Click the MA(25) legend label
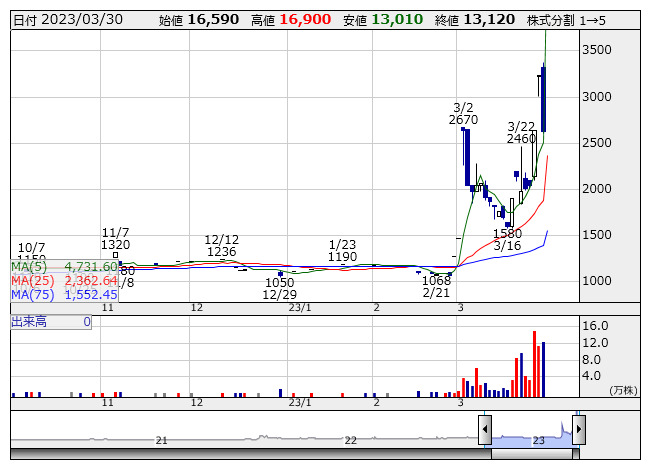Image resolution: width=653 pixels, height=470 pixels. 32,281
